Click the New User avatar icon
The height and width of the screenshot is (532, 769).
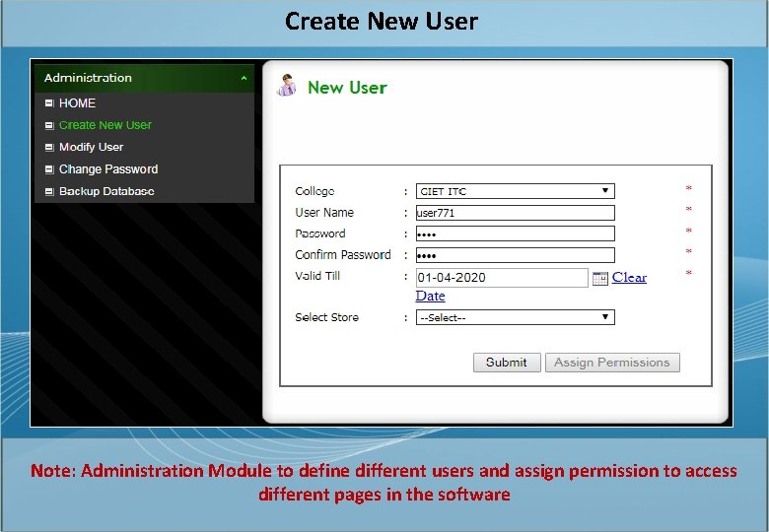point(287,86)
